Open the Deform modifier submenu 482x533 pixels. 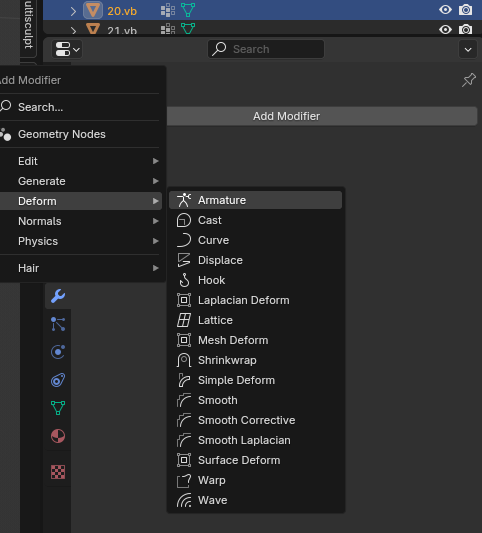coord(81,201)
